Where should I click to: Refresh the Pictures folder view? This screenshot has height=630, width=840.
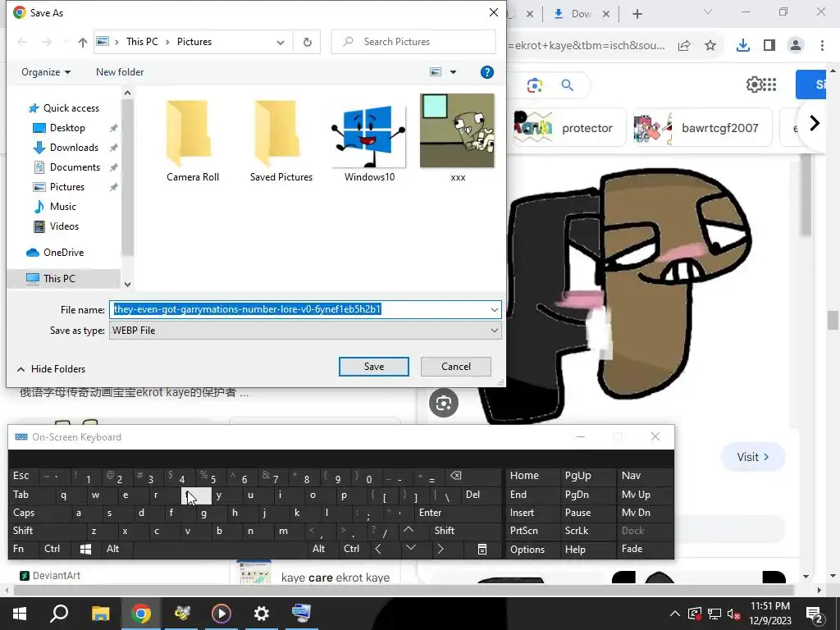coord(307,42)
